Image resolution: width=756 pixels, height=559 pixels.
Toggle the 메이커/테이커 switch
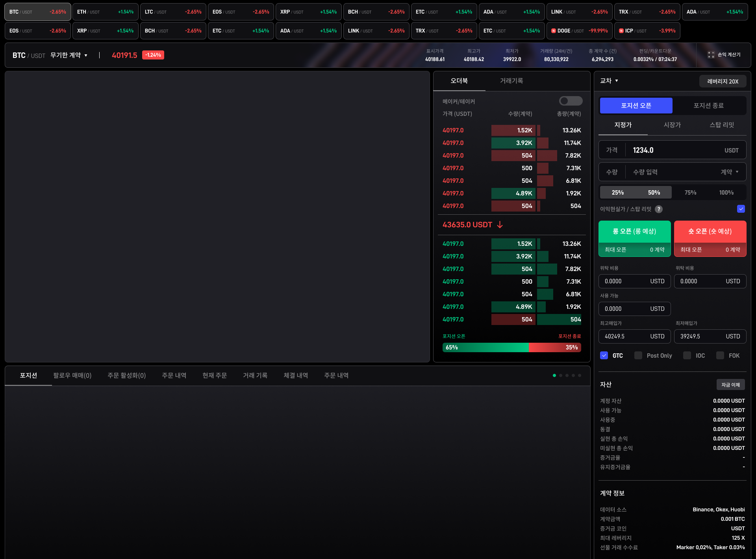click(x=570, y=101)
